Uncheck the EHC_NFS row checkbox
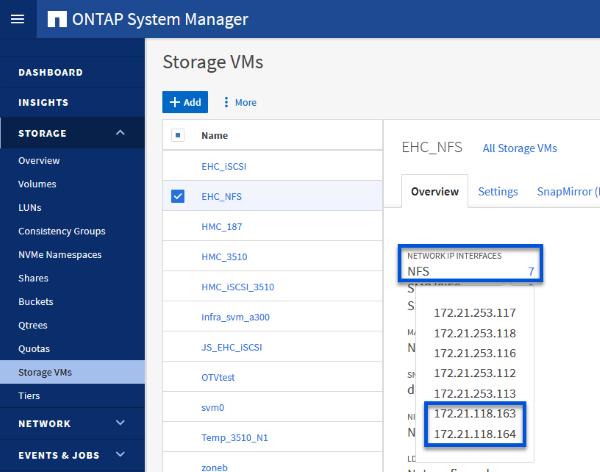The height and width of the screenshot is (472, 600). (x=178, y=196)
